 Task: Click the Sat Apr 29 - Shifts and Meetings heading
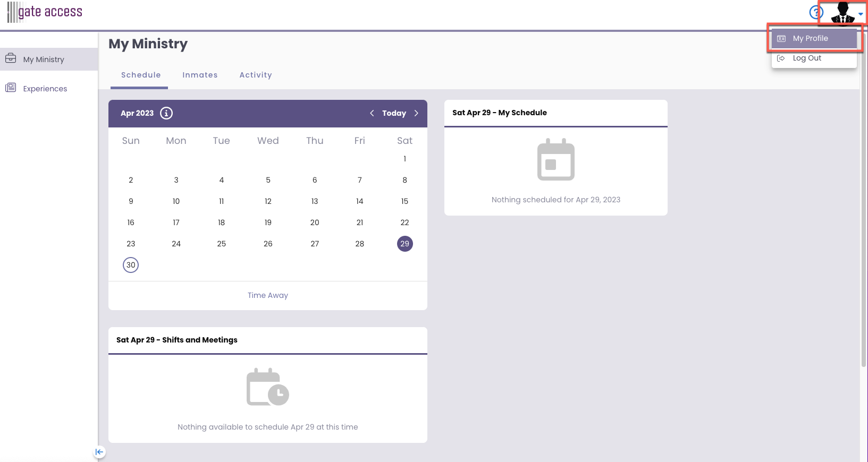(x=177, y=340)
